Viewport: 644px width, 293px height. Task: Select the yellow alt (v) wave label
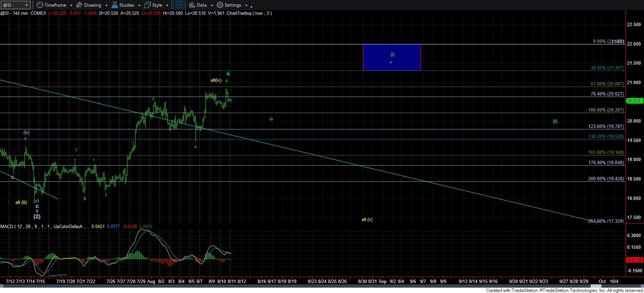pos(367,220)
